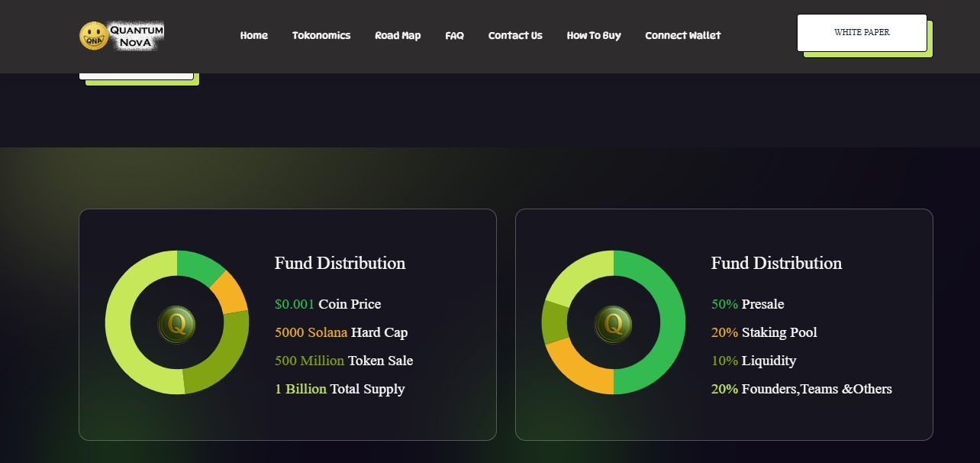
Task: Click the Connect Wallet option
Action: point(682,35)
